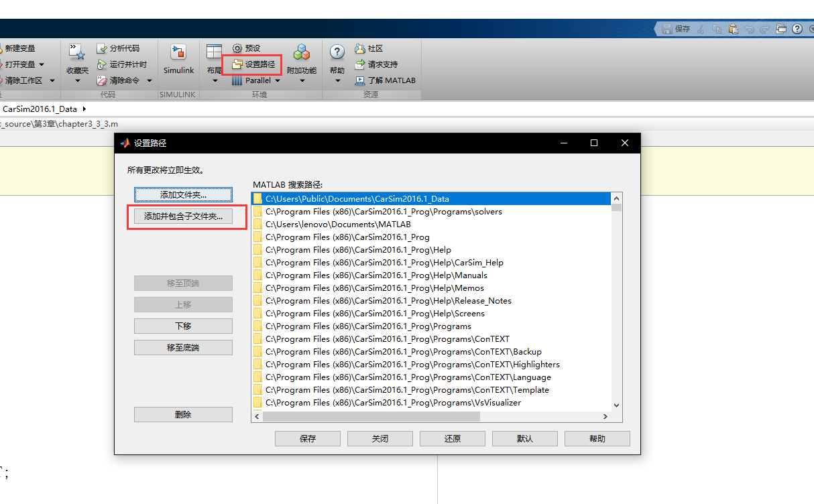Click the Parallel bars icon
The width and height of the screenshot is (814, 504).
coord(237,80)
